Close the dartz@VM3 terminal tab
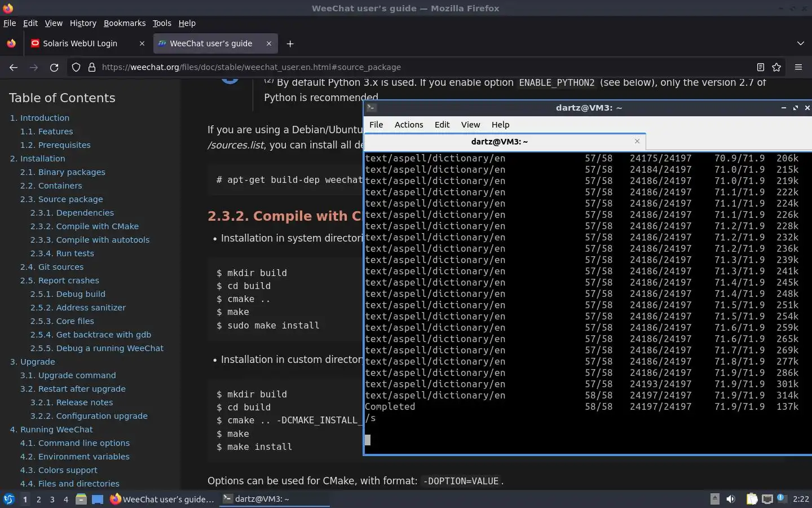 [637, 141]
